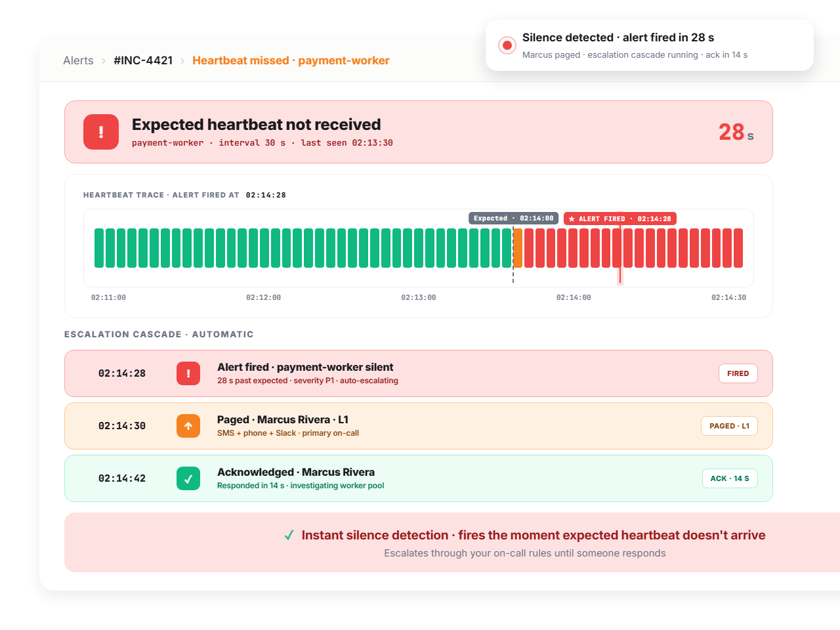Open the Silence detected notification toast
840x630 pixels.
pyautogui.click(x=650, y=45)
